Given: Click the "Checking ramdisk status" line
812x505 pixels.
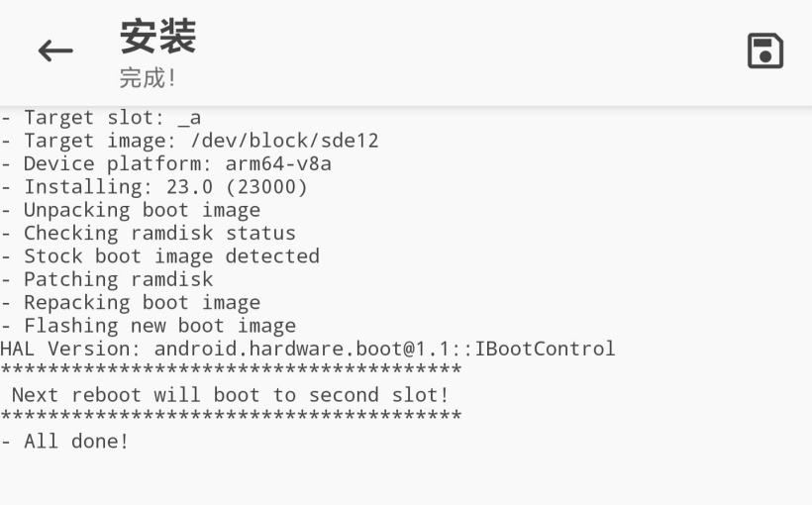Looking at the screenshot, I should pyautogui.click(x=148, y=234).
